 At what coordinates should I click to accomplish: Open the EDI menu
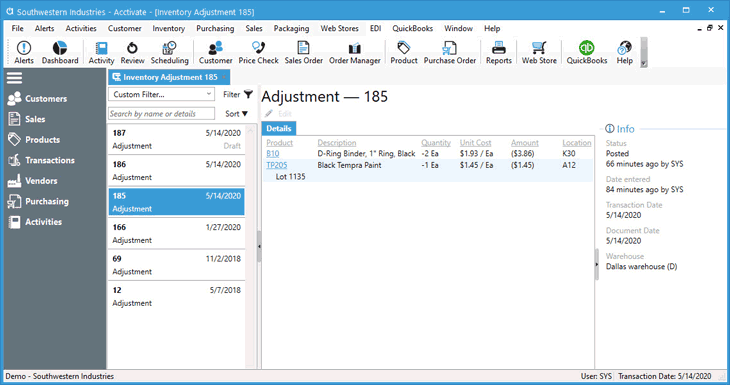376,28
